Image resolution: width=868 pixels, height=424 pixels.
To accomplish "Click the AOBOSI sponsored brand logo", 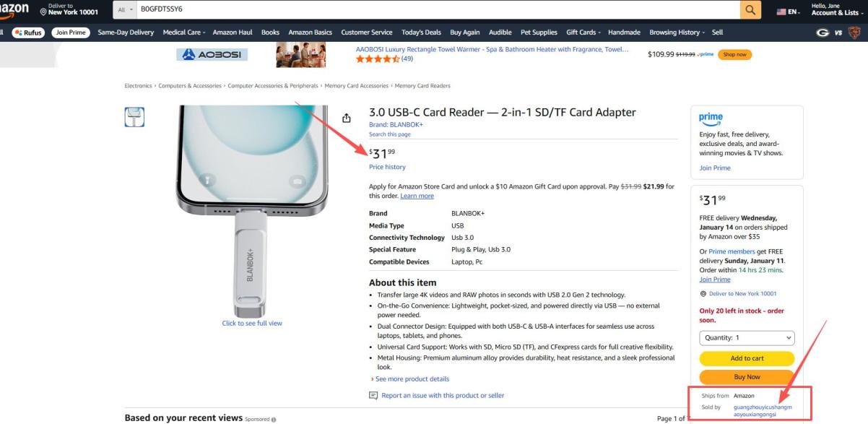I will pos(212,55).
